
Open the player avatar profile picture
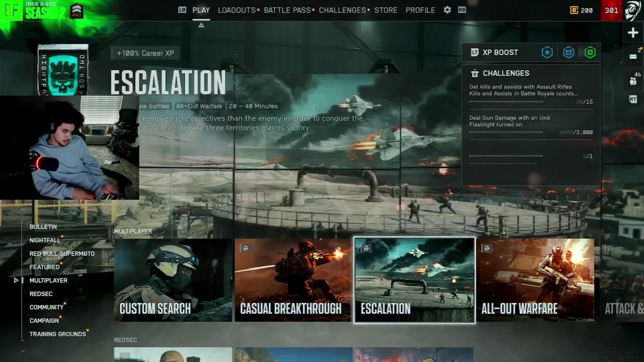pos(633,11)
